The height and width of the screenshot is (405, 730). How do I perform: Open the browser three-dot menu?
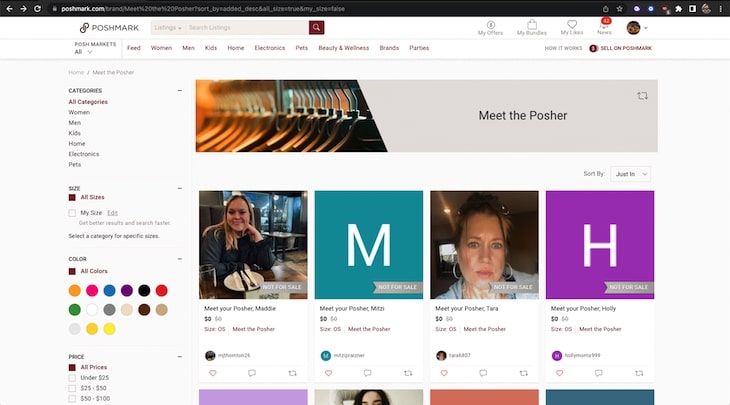720,8
